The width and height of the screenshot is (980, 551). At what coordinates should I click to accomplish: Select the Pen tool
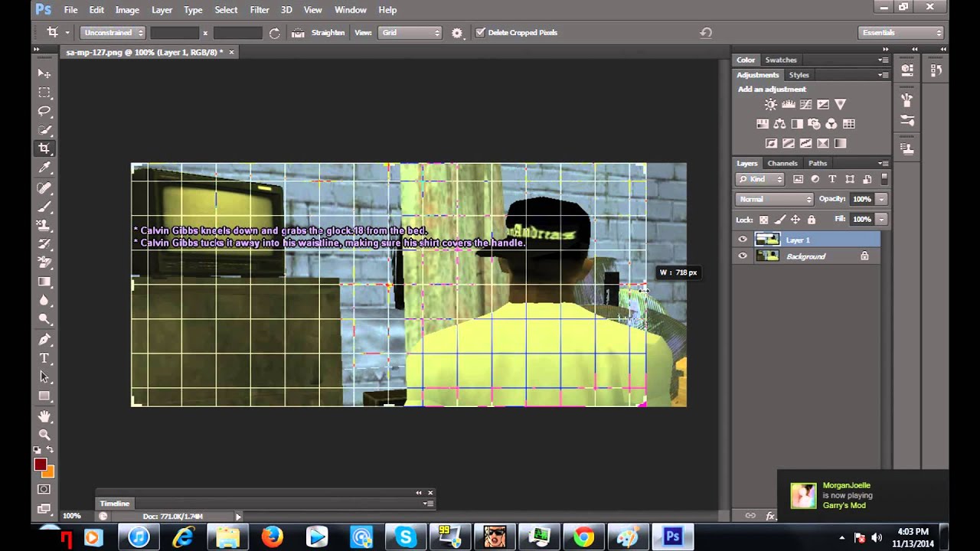pos(44,339)
